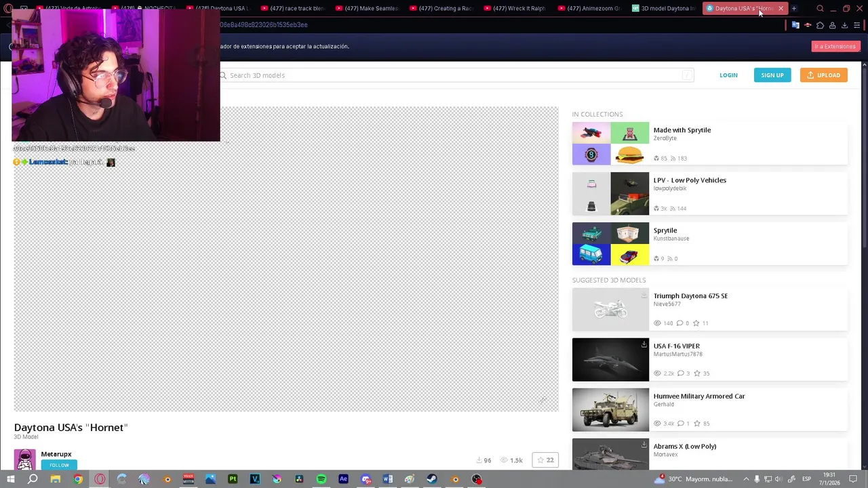Show hidden system tray icons
The width and height of the screenshot is (868, 488).
click(x=746, y=479)
